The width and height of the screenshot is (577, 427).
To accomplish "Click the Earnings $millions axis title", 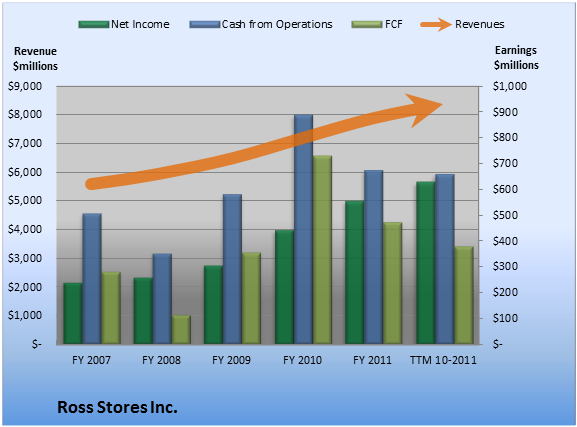I will [x=516, y=57].
